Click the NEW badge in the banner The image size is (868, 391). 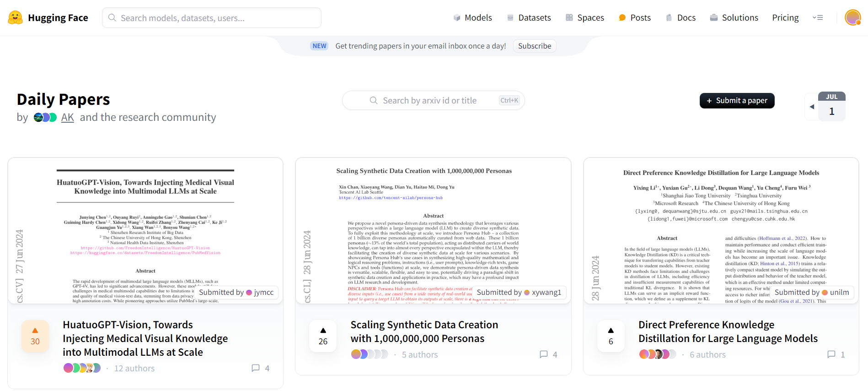[319, 46]
